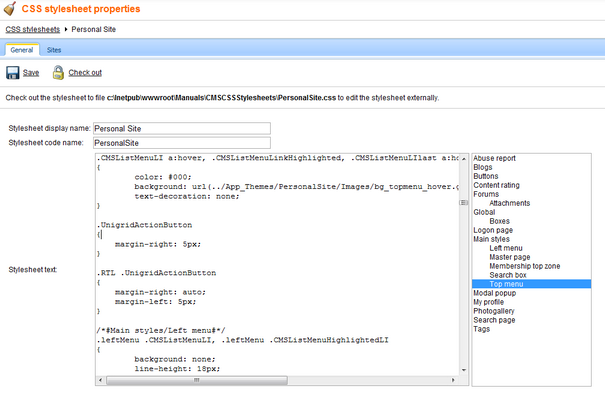Click the editor vertical scrollbar down arrow

pyautogui.click(x=464, y=370)
